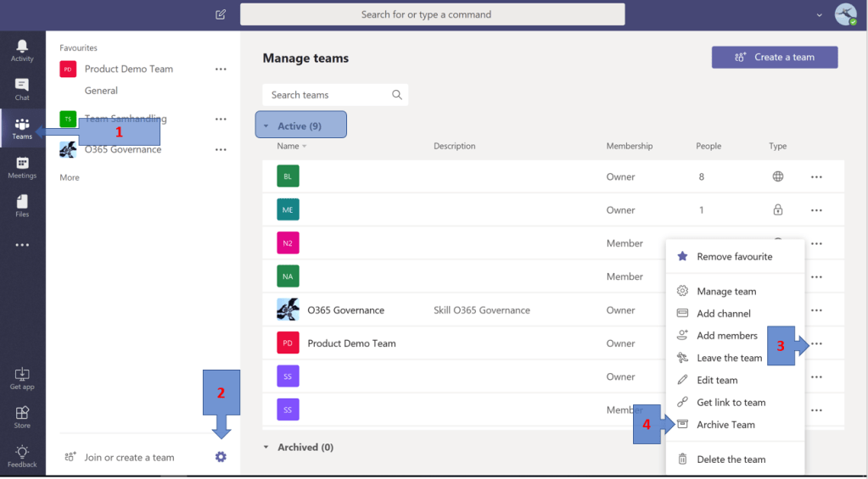Click the search teams magnifier icon

(397, 95)
